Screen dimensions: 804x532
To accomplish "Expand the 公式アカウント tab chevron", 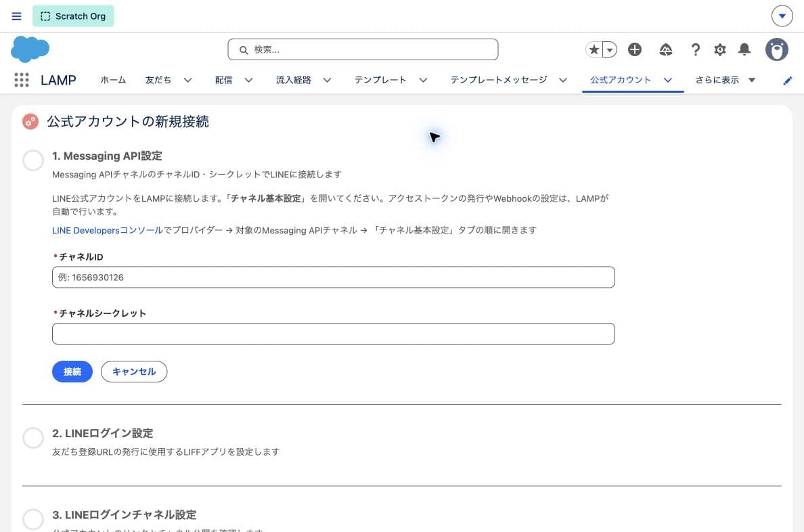I will (x=668, y=80).
